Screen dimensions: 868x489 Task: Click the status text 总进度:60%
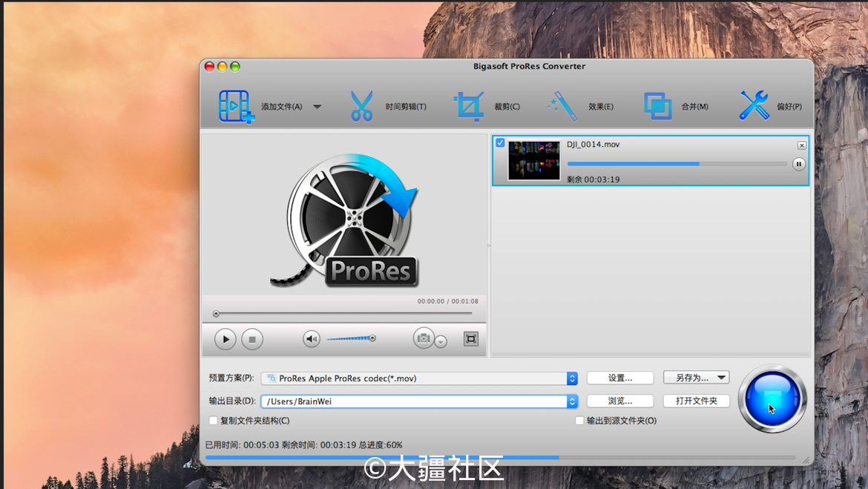(x=381, y=444)
